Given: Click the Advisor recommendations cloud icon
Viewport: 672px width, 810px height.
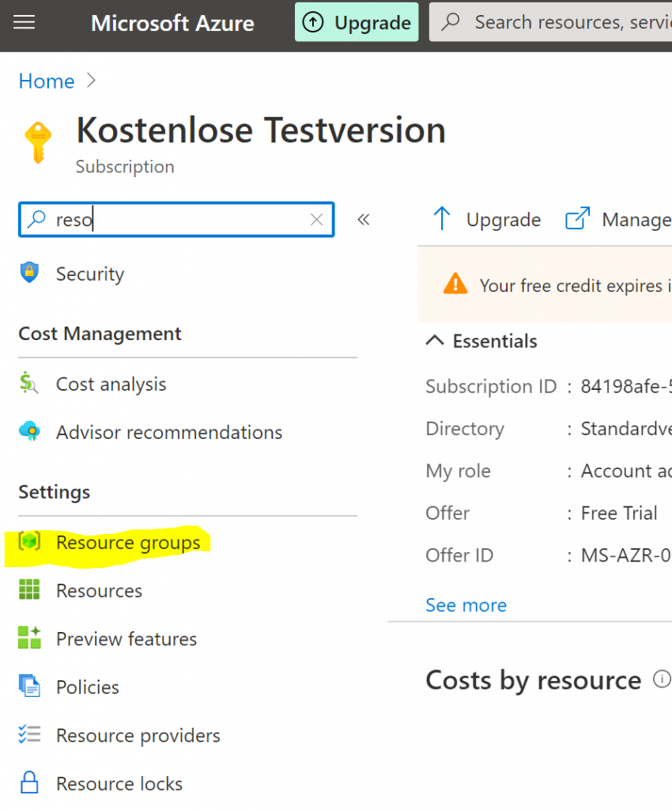Looking at the screenshot, I should [x=29, y=431].
